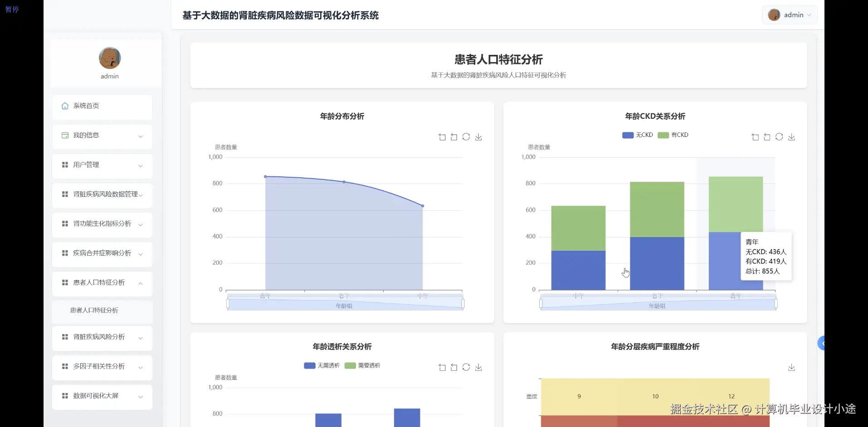Click the blue 无CKD segment of middle bar
Screen dimensions: 868x427
[x=657, y=263]
